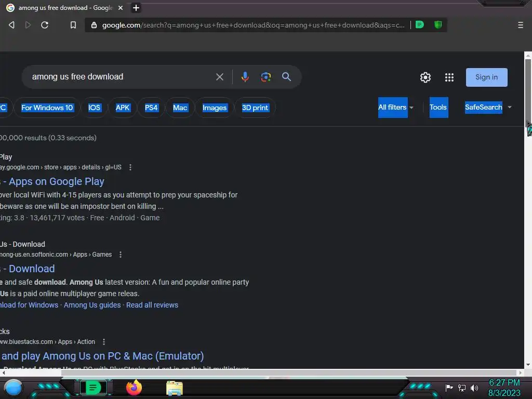This screenshot has height=399, width=532.
Task: Open the browser hamburger menu
Action: [x=521, y=25]
